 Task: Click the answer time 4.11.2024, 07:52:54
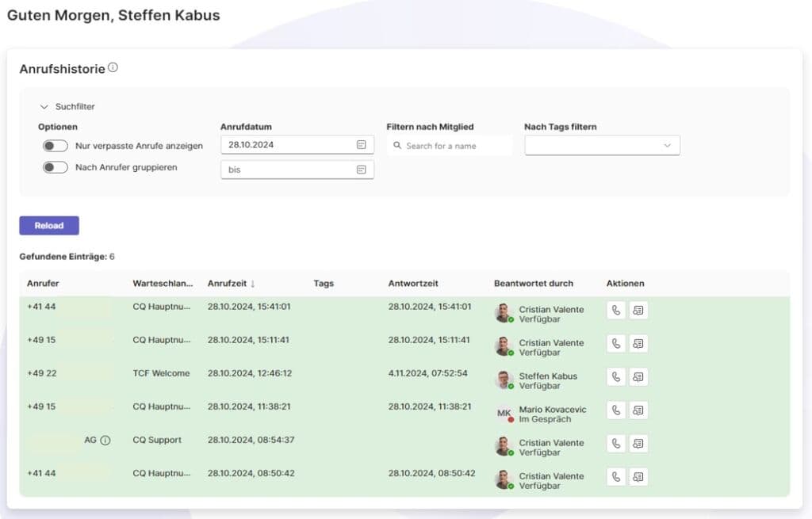tap(427, 373)
